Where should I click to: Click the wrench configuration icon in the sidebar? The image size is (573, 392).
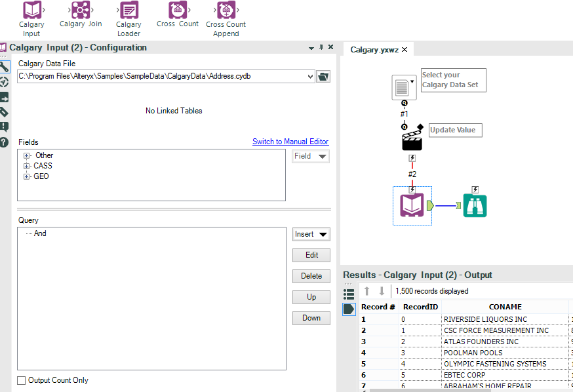(7, 67)
